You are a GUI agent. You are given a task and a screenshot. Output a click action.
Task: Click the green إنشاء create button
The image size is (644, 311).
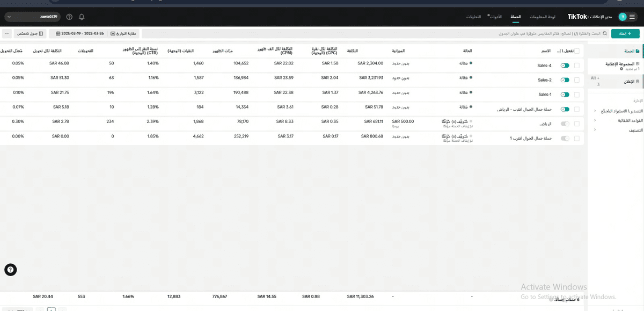tap(625, 33)
